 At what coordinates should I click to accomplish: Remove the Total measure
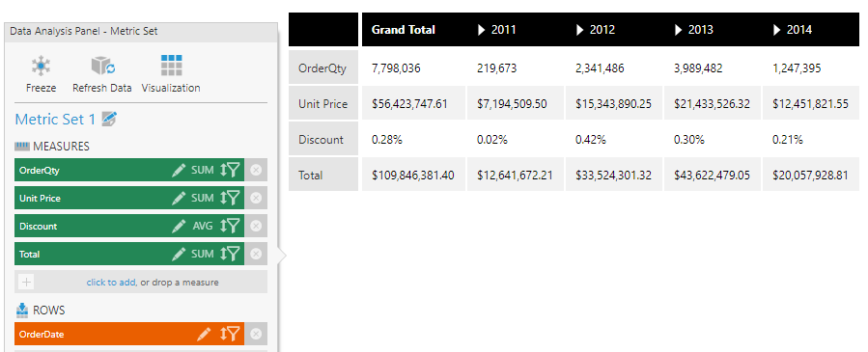[256, 254]
